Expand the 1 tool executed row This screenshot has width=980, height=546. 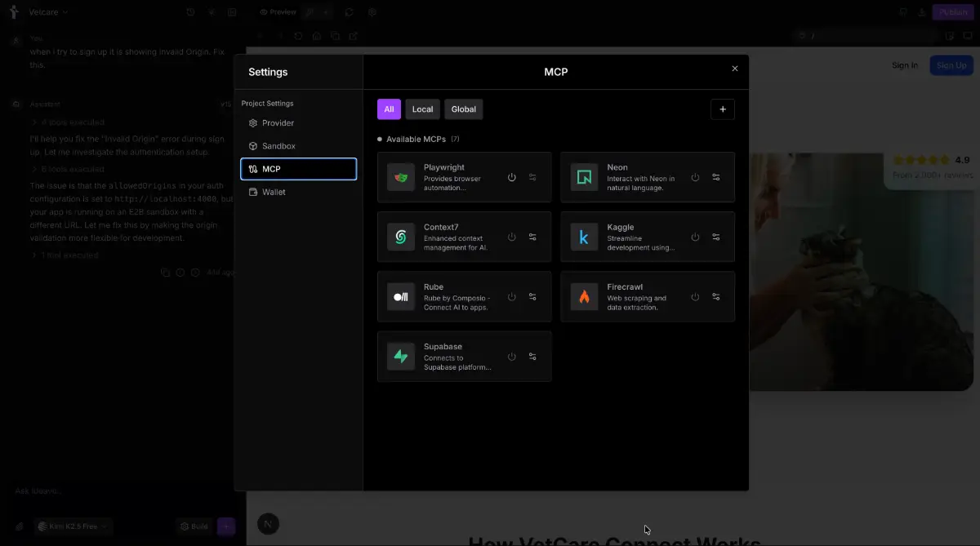tap(65, 255)
